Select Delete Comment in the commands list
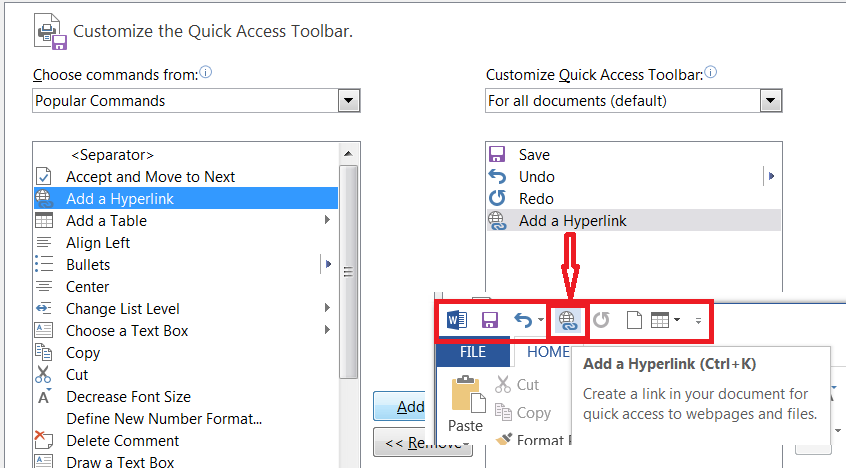The width and height of the screenshot is (846, 468). (122, 441)
